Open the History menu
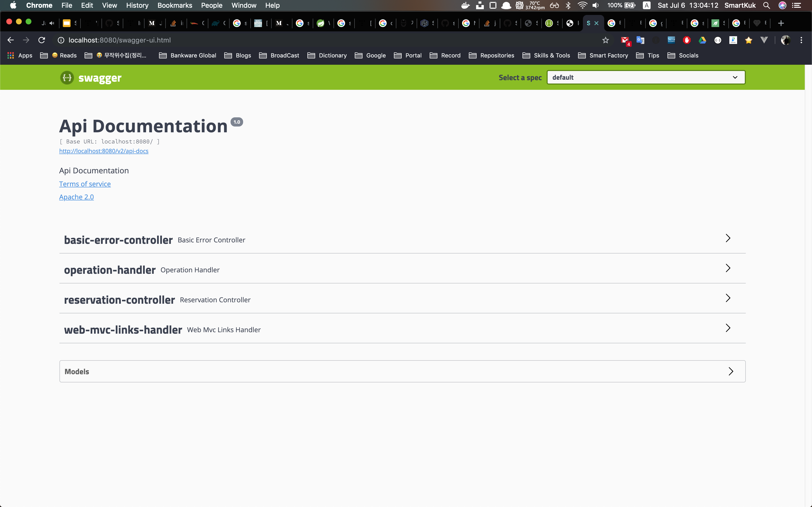This screenshot has width=812, height=507. pos(137,5)
